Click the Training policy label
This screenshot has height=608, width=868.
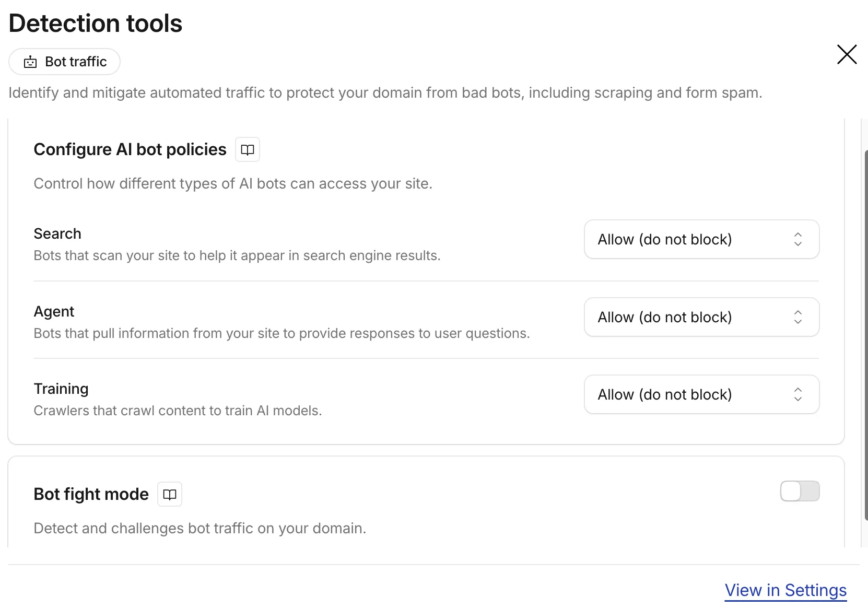click(x=61, y=389)
